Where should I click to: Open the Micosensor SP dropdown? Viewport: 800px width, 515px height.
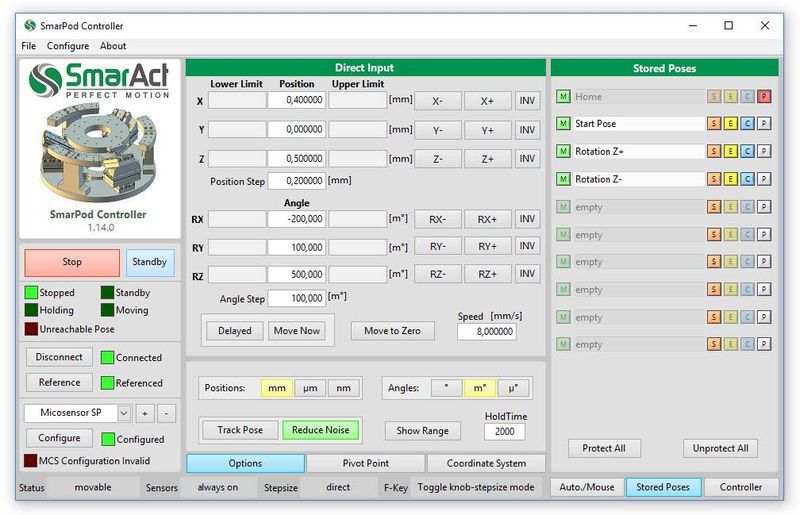pyautogui.click(x=124, y=413)
